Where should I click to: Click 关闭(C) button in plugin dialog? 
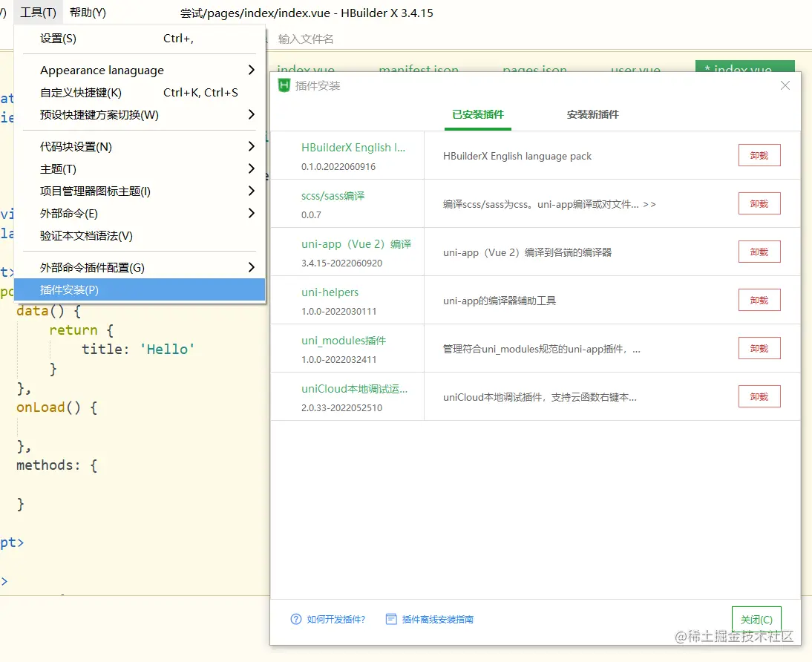click(x=756, y=620)
